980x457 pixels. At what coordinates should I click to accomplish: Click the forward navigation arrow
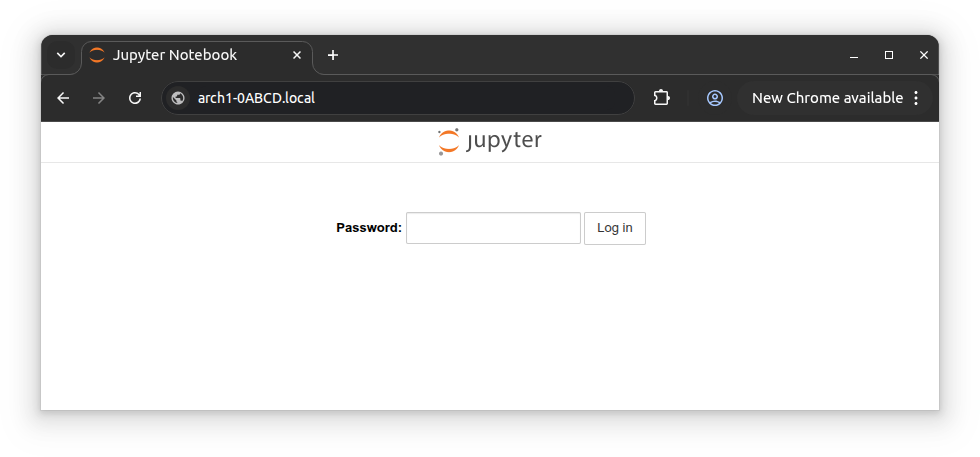pos(98,98)
